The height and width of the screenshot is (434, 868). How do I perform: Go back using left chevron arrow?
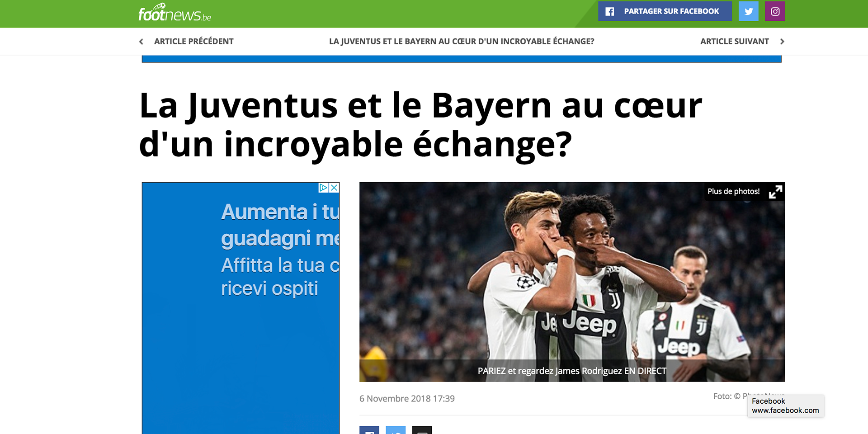tap(141, 42)
